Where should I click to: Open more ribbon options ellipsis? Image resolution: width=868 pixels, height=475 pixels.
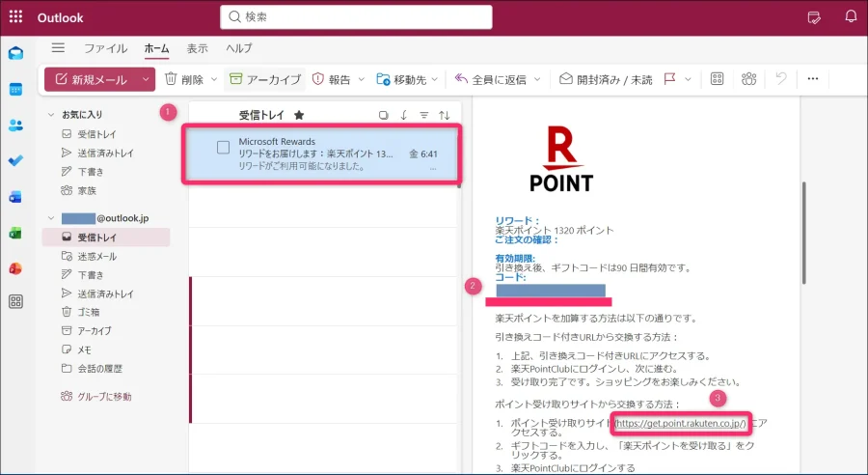tap(813, 79)
